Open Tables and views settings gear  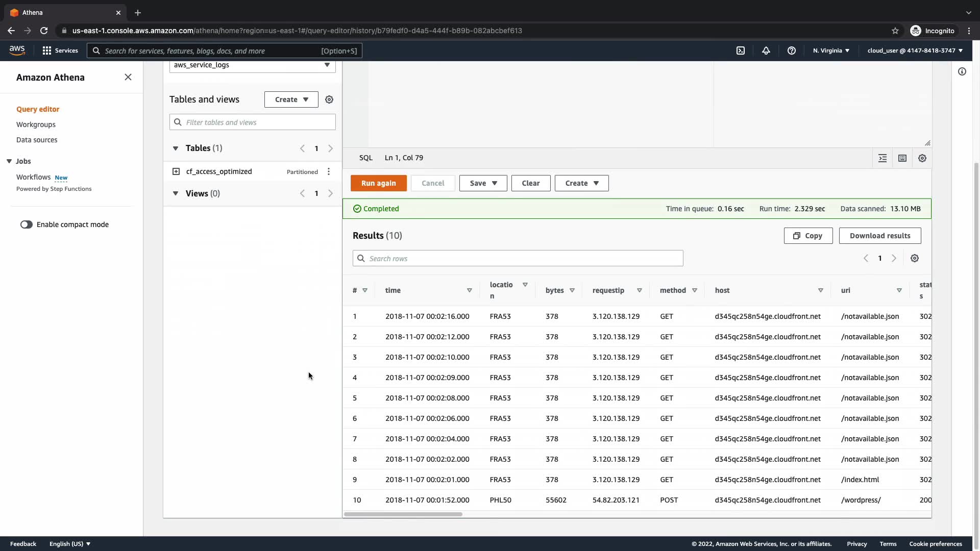pyautogui.click(x=329, y=99)
